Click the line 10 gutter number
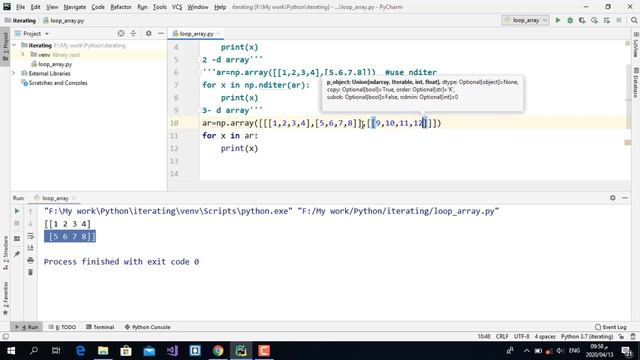The width and height of the screenshot is (640, 360). pyautogui.click(x=174, y=123)
